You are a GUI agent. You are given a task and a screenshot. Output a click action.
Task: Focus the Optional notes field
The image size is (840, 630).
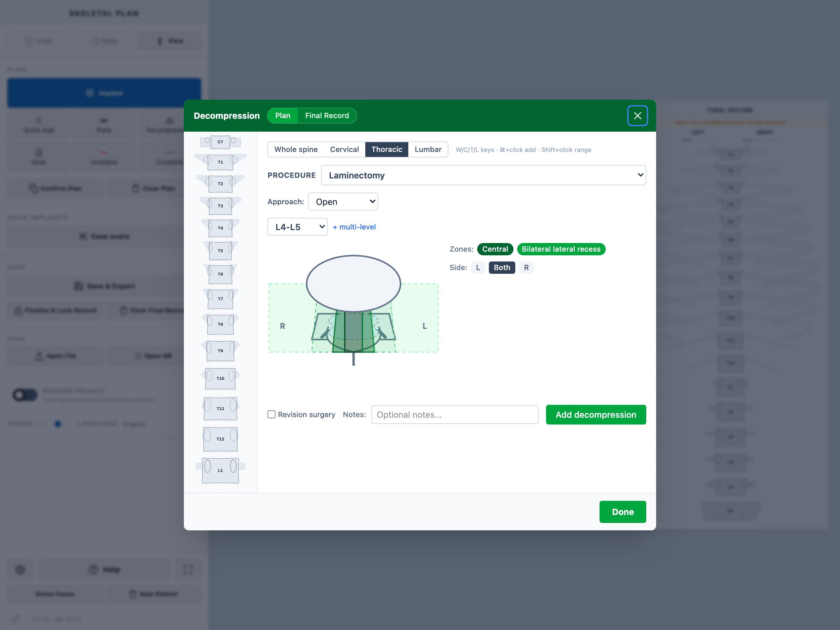pos(454,415)
